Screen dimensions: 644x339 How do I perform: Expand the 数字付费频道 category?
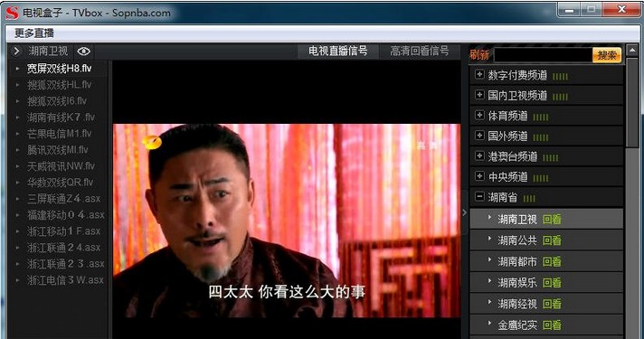pos(479,74)
